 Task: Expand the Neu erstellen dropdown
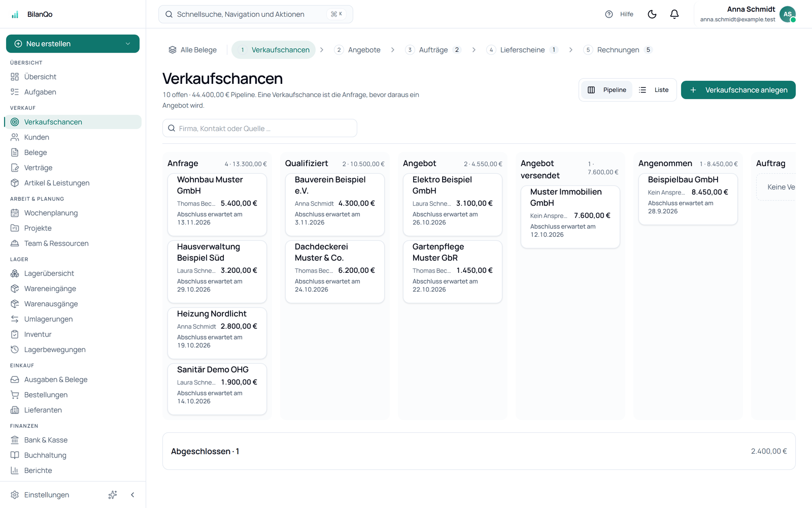click(x=73, y=44)
